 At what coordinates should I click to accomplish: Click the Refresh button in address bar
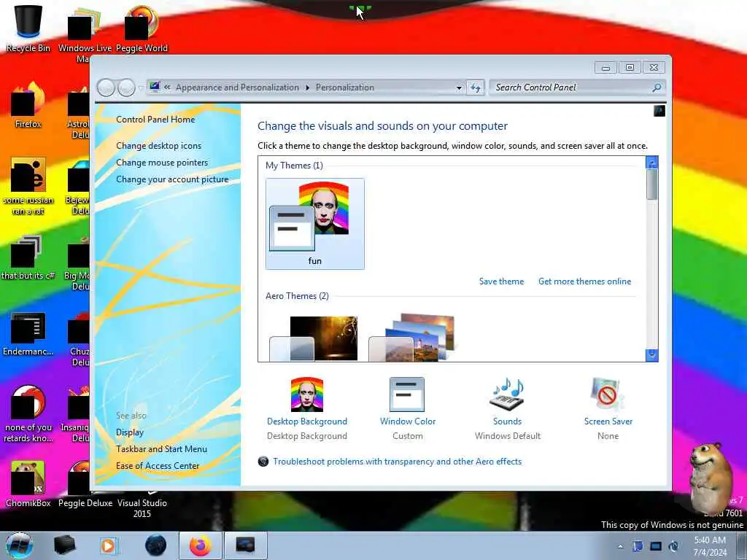point(476,87)
